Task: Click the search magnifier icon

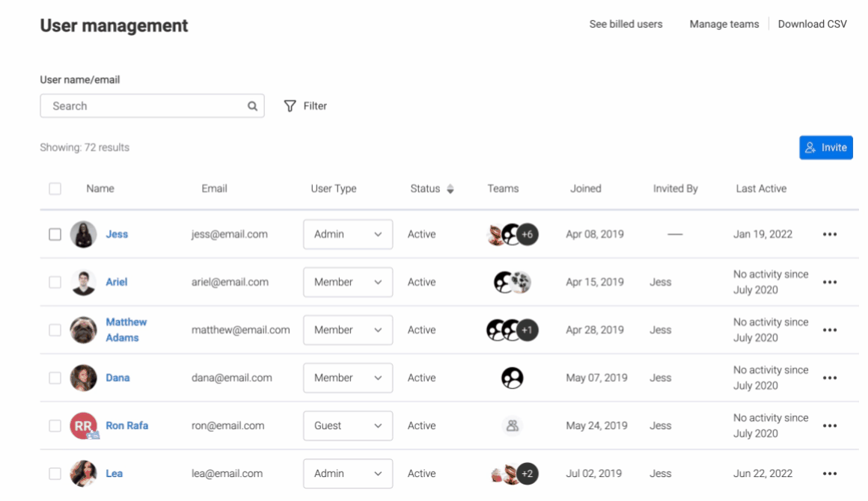Action: pos(252,106)
